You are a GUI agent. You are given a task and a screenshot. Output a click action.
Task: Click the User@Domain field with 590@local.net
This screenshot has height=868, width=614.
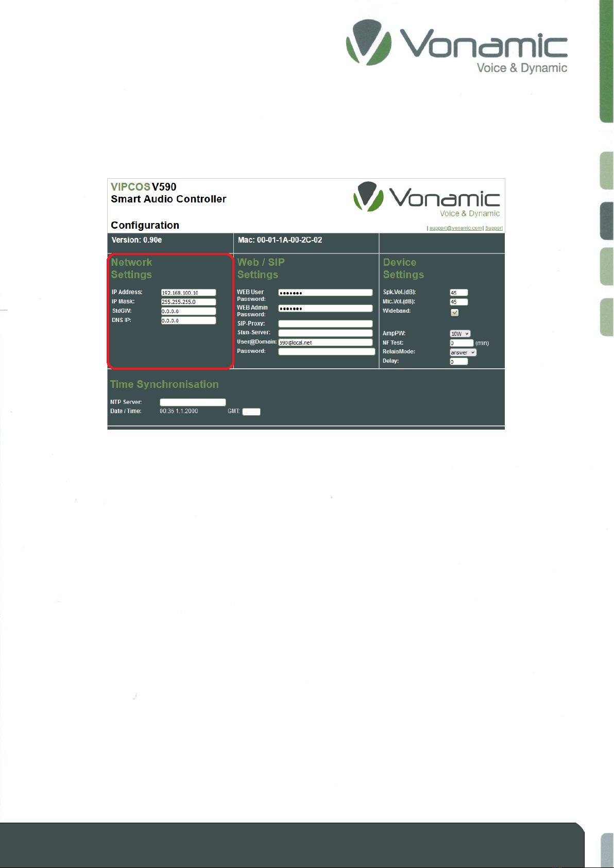[326, 342]
